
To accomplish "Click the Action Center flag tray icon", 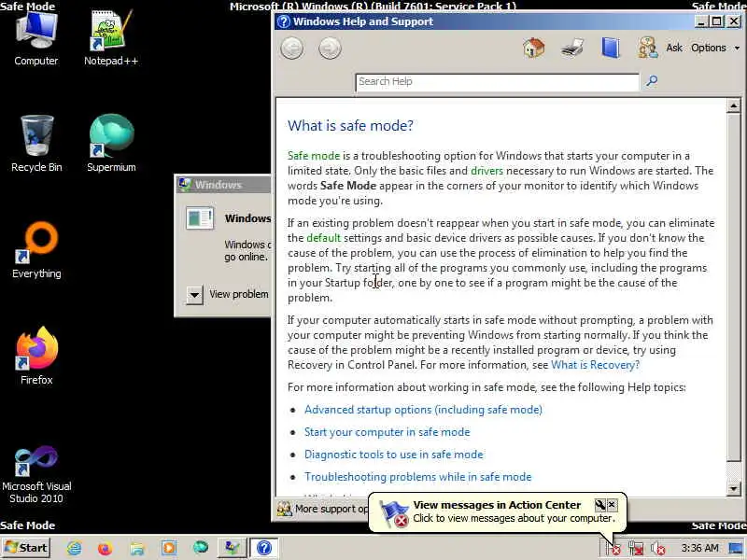I will coord(613,549).
